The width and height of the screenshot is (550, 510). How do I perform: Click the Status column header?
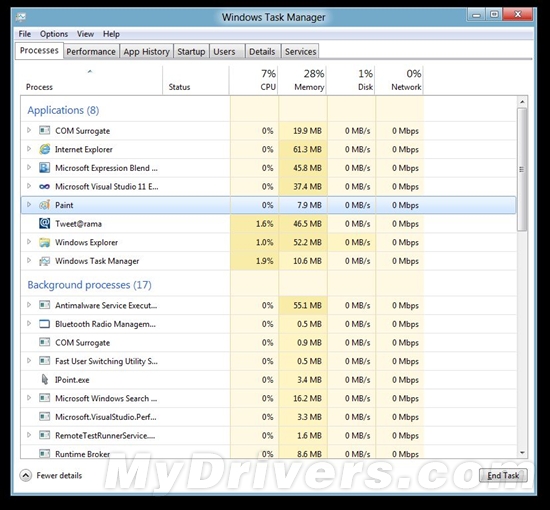[196, 80]
